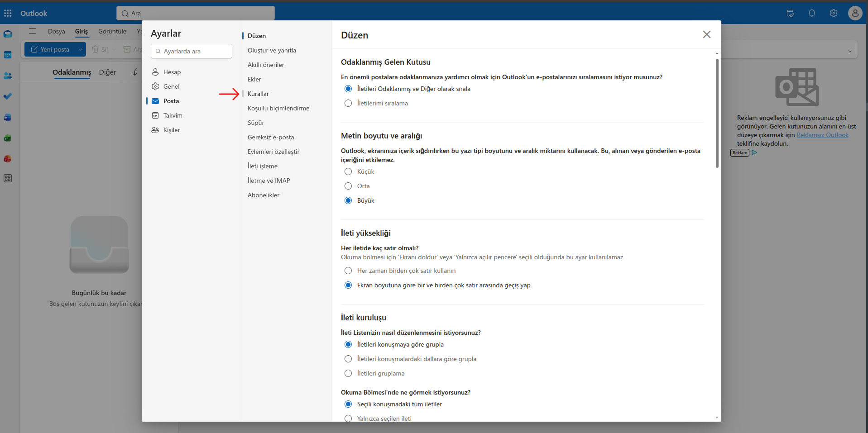The image size is (868, 433).
Task: Open the To Do checkmark icon
Action: (x=8, y=96)
